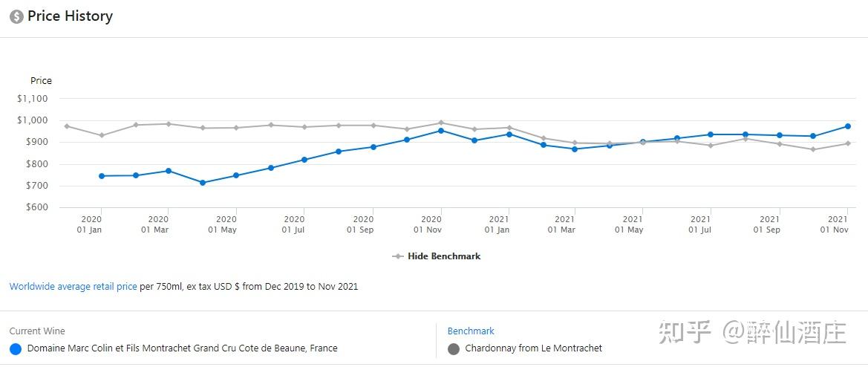The height and width of the screenshot is (367, 868).
Task: Select the last blue data point at Nov 2021
Action: [847, 126]
